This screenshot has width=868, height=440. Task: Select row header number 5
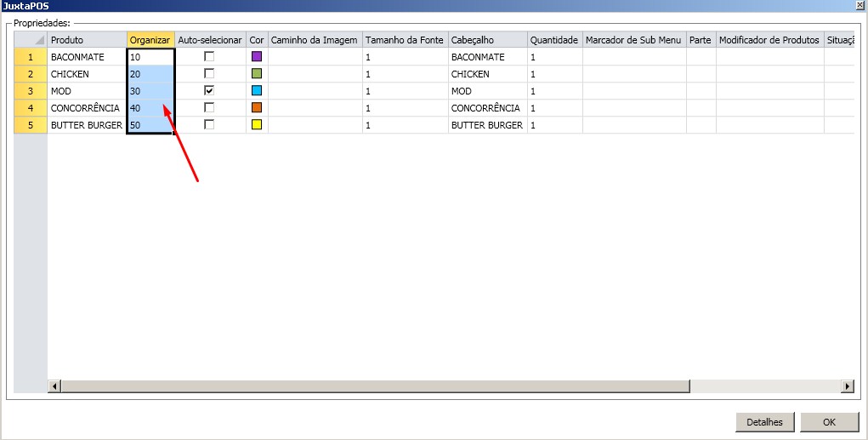tap(31, 125)
